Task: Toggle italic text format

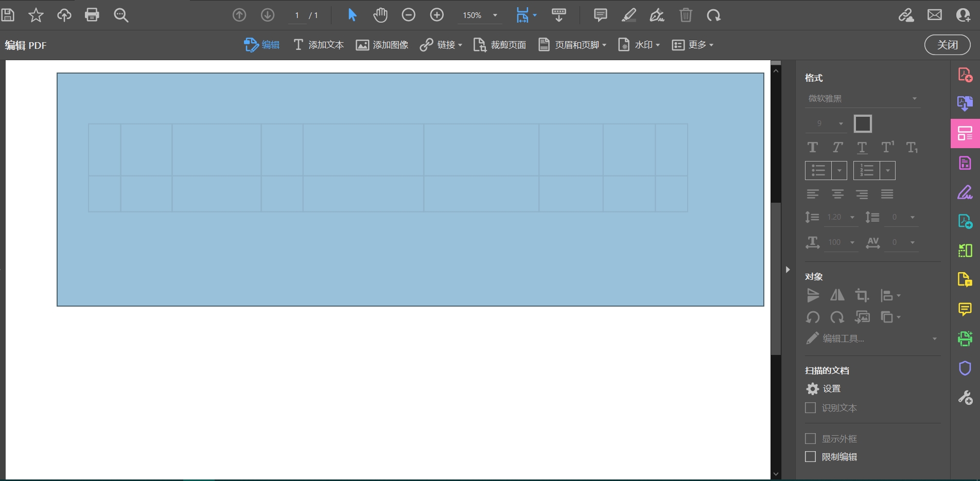Action: (x=837, y=148)
